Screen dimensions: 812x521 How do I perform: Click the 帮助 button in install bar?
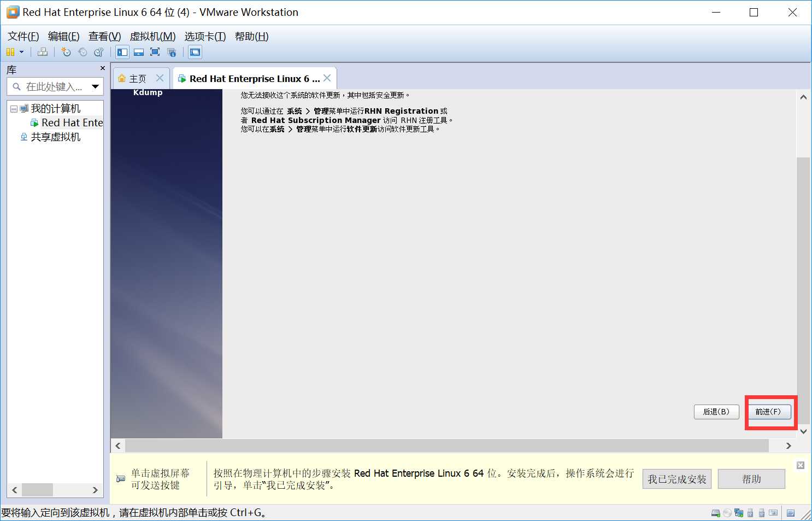[751, 479]
